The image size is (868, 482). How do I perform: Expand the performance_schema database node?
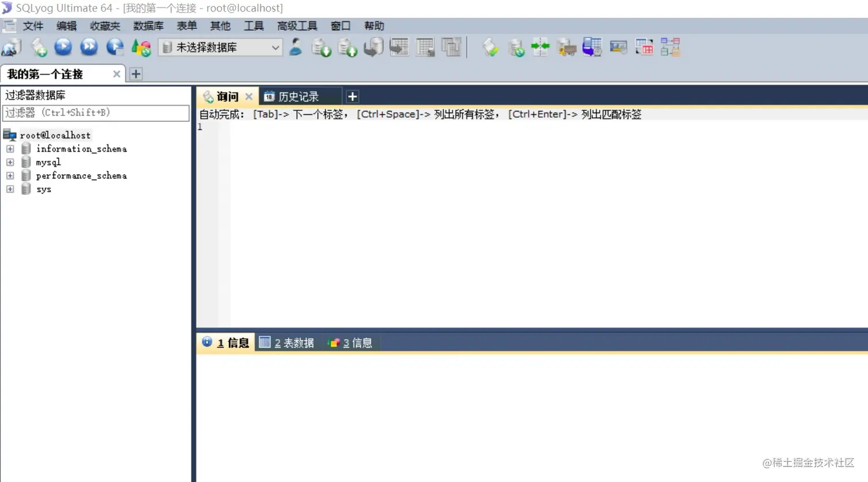click(x=10, y=176)
